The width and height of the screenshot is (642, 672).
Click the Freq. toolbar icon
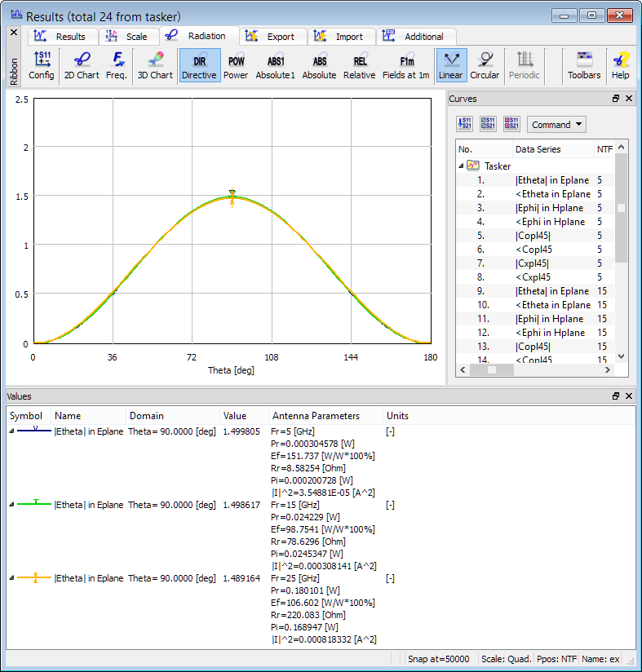point(117,65)
